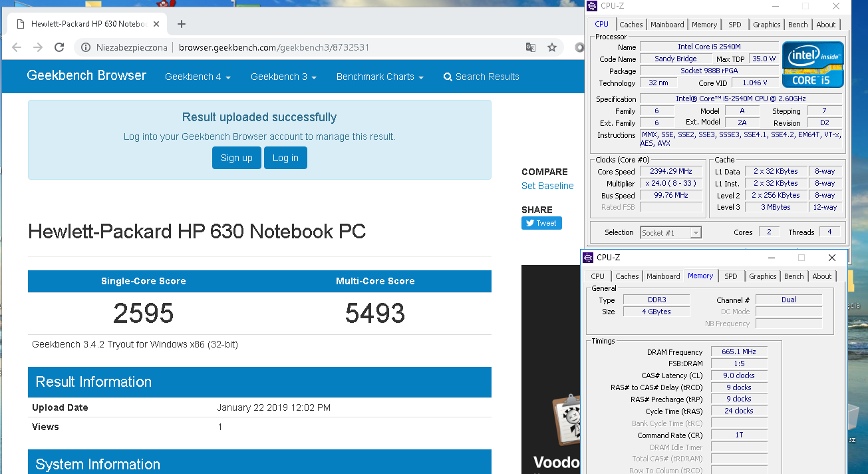Image resolution: width=868 pixels, height=474 pixels.
Task: Click the translate page icon
Action: tap(530, 47)
